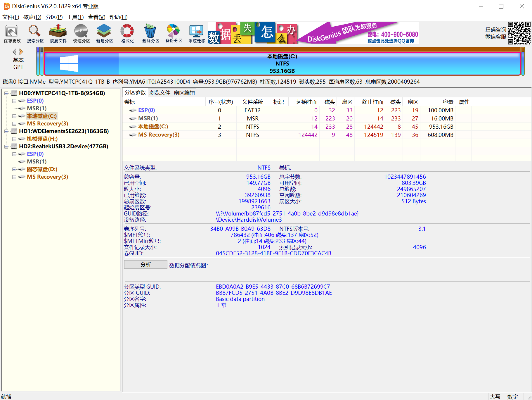
Task: Click the 文件系统 column header
Action: [253, 102]
